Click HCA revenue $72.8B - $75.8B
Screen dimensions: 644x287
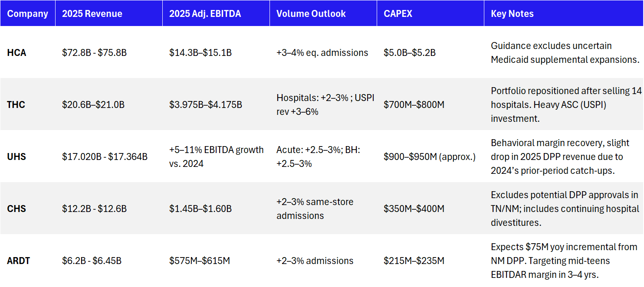coord(94,53)
